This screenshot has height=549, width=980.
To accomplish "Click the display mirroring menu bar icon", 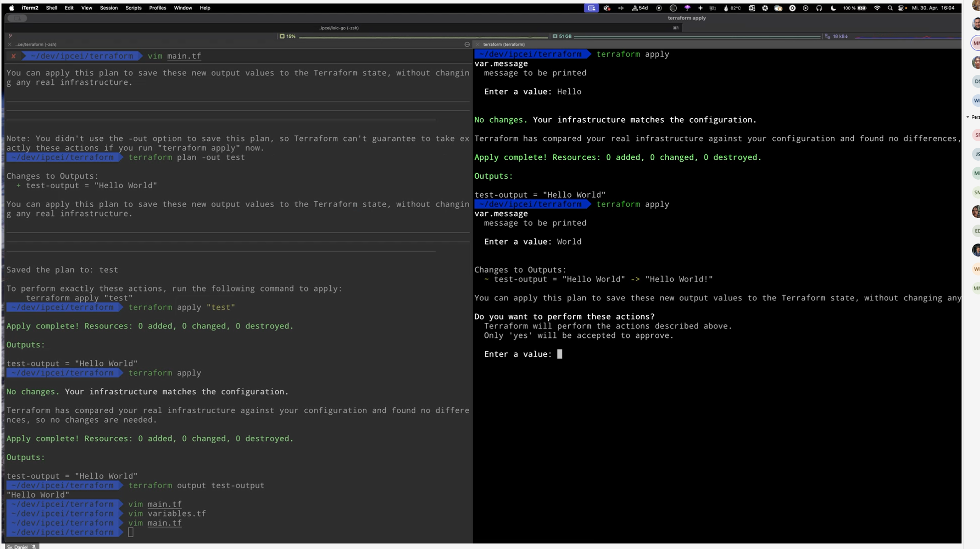I will 713,8.
